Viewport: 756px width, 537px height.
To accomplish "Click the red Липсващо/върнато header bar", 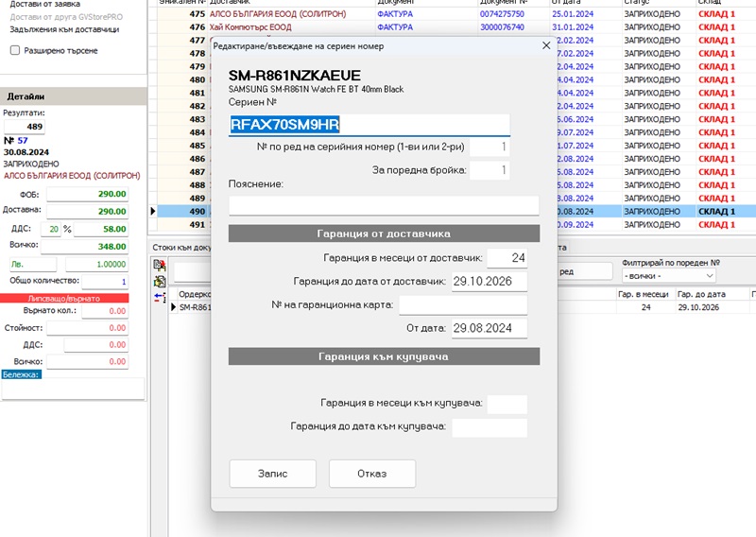I will coord(64,298).
